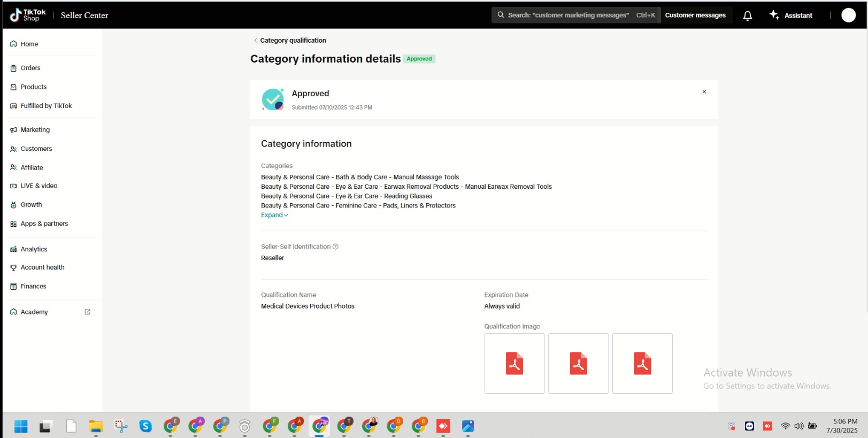Viewport: 868px width, 438px height.
Task: Click the profile avatar circle
Action: pyautogui.click(x=848, y=15)
